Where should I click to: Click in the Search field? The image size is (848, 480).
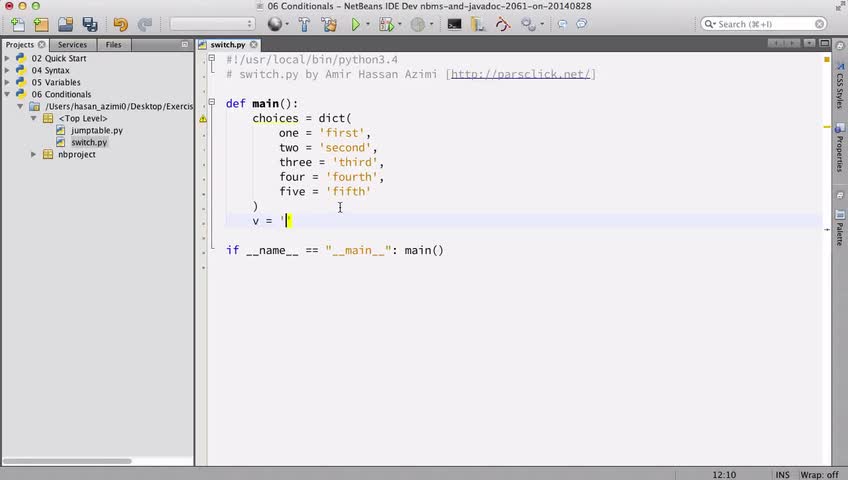pos(763,24)
